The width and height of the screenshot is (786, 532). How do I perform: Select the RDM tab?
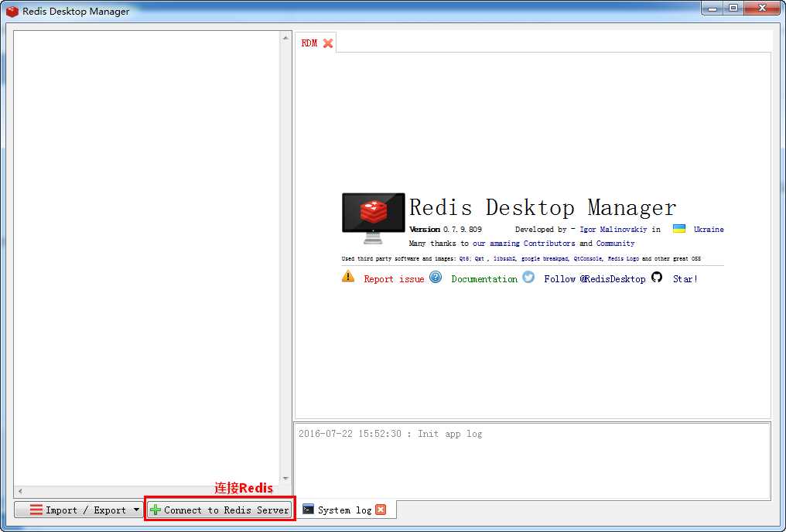point(309,43)
